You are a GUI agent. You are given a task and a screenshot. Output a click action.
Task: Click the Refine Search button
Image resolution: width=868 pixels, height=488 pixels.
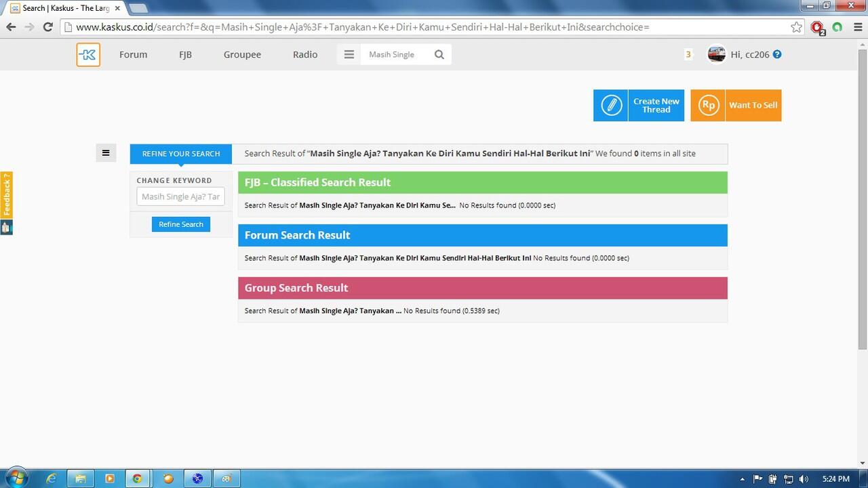tap(181, 224)
